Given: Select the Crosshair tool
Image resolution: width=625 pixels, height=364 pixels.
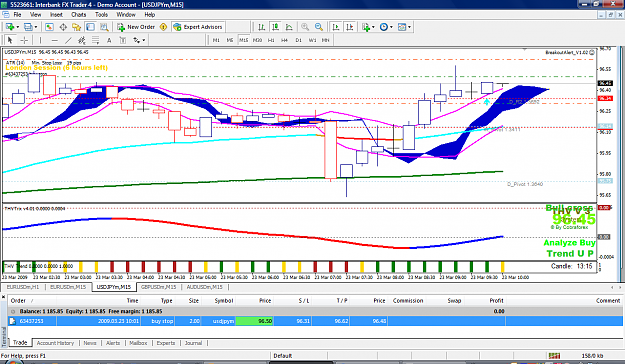Looking at the screenshot, I should [24, 40].
